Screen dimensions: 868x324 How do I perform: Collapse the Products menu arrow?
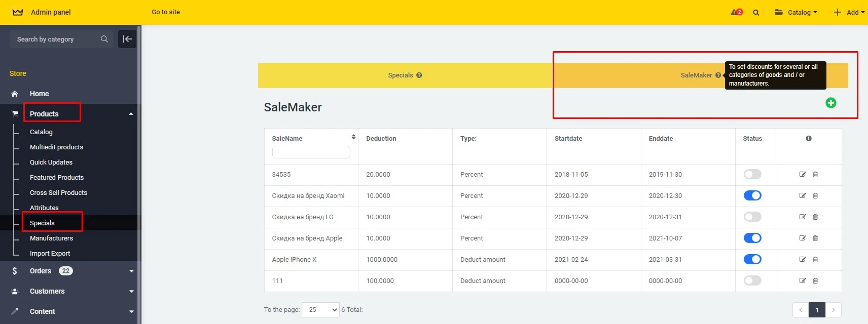pos(131,114)
